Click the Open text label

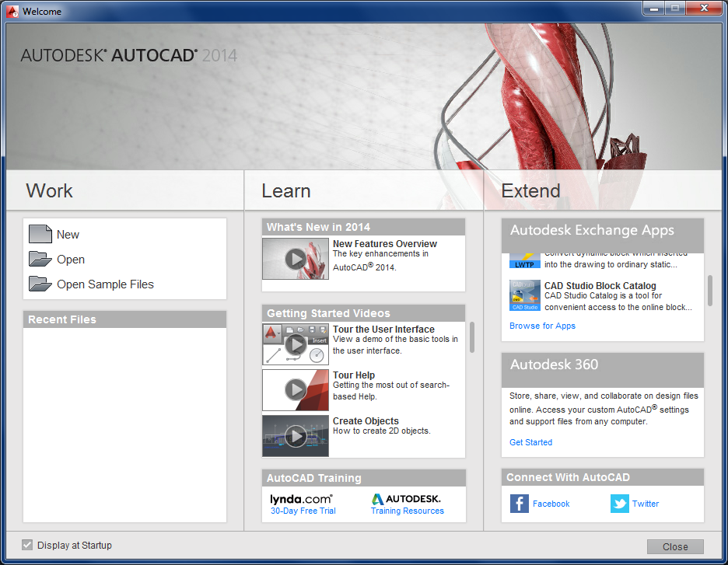coord(71,260)
